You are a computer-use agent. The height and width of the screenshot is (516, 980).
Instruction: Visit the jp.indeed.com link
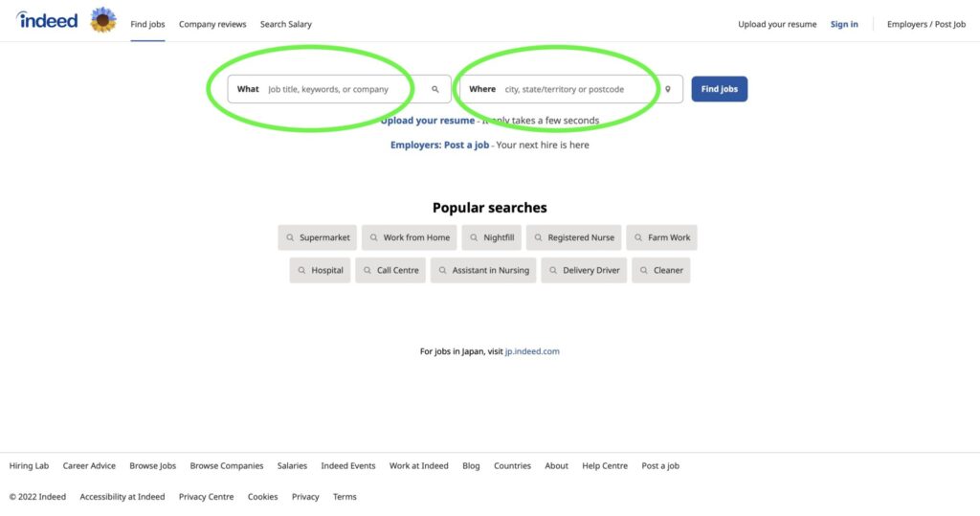532,351
